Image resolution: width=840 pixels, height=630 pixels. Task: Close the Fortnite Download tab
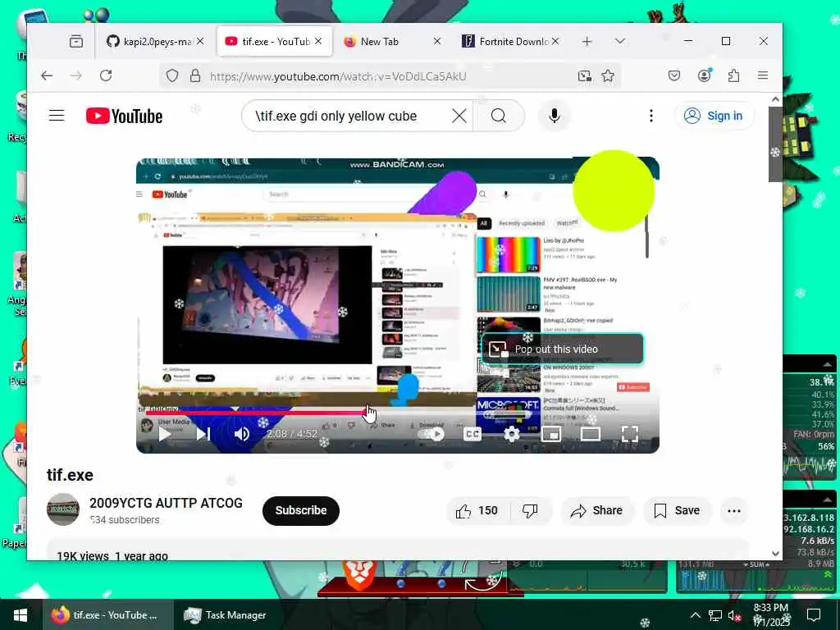pyautogui.click(x=555, y=41)
